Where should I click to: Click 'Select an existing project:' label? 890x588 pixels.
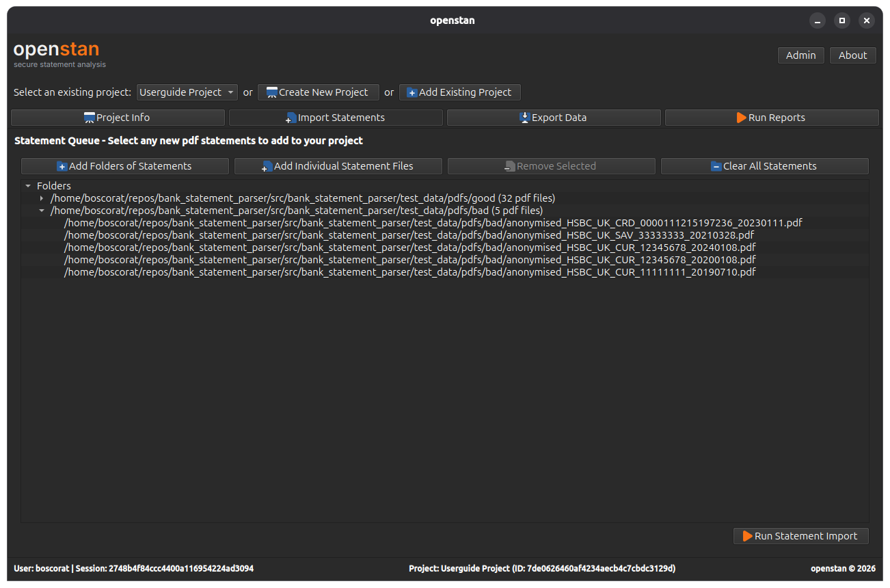(x=72, y=92)
